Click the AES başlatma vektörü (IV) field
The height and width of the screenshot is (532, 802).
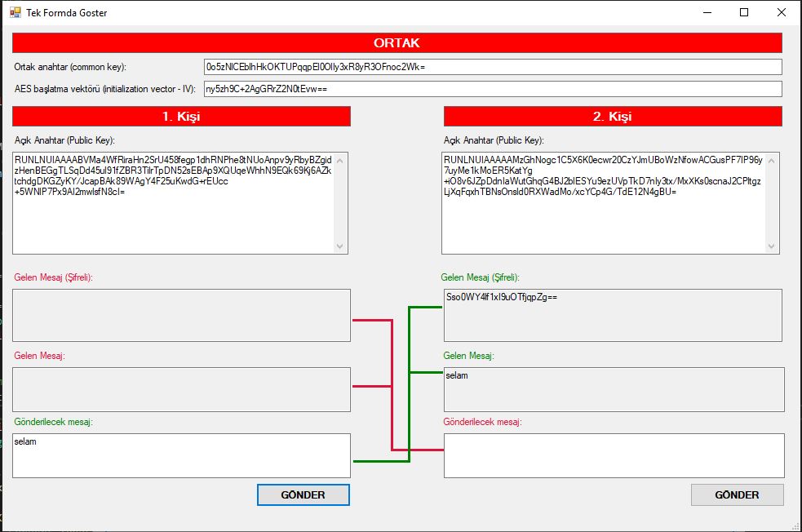coord(493,89)
